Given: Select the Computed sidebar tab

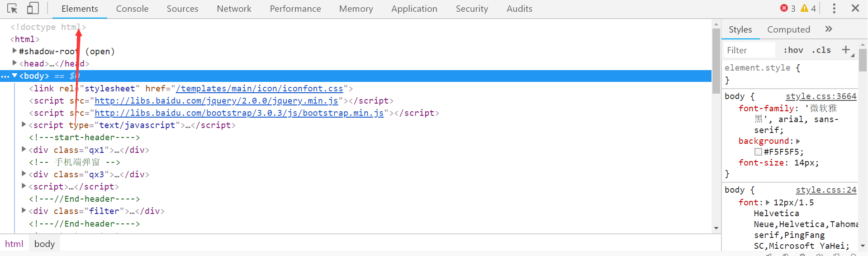Looking at the screenshot, I should pyautogui.click(x=788, y=29).
